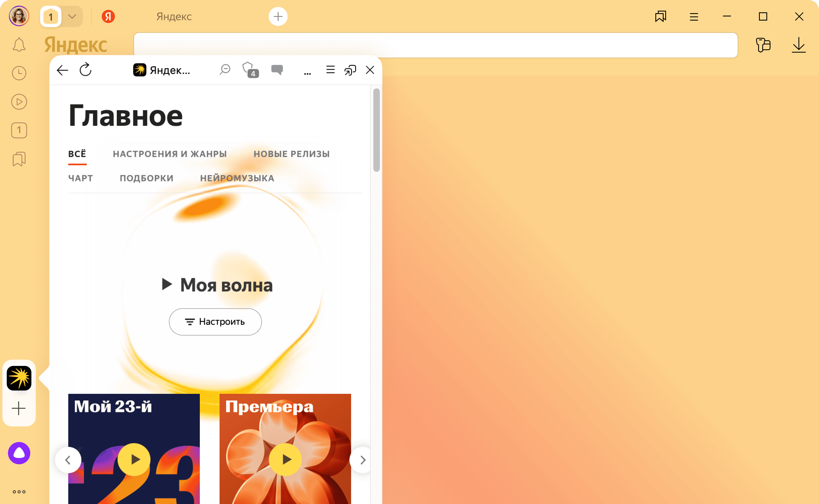Click the Яндекс logo next to address bar

coord(76,45)
